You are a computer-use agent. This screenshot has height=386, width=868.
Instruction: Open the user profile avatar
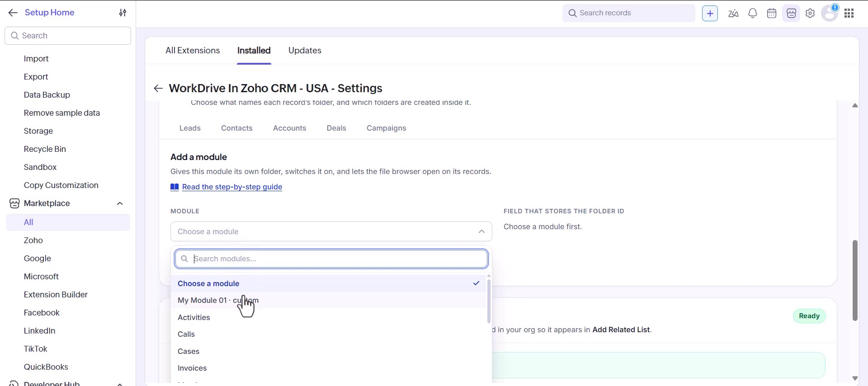coord(830,13)
